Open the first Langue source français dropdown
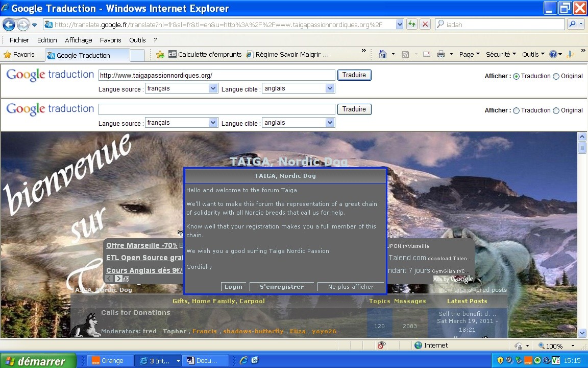The width and height of the screenshot is (588, 368). point(182,88)
